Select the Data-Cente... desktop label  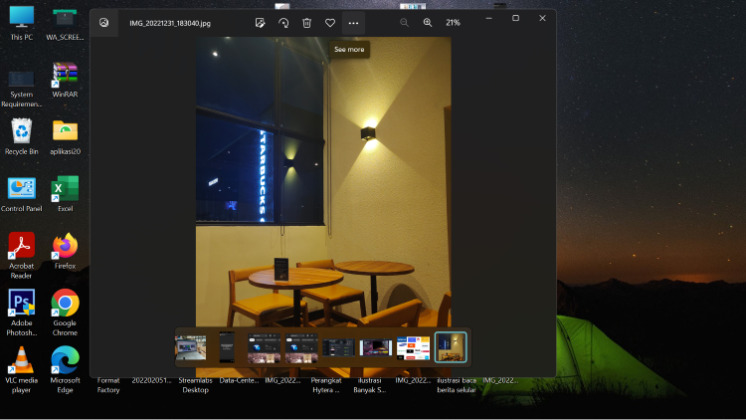pos(239,381)
